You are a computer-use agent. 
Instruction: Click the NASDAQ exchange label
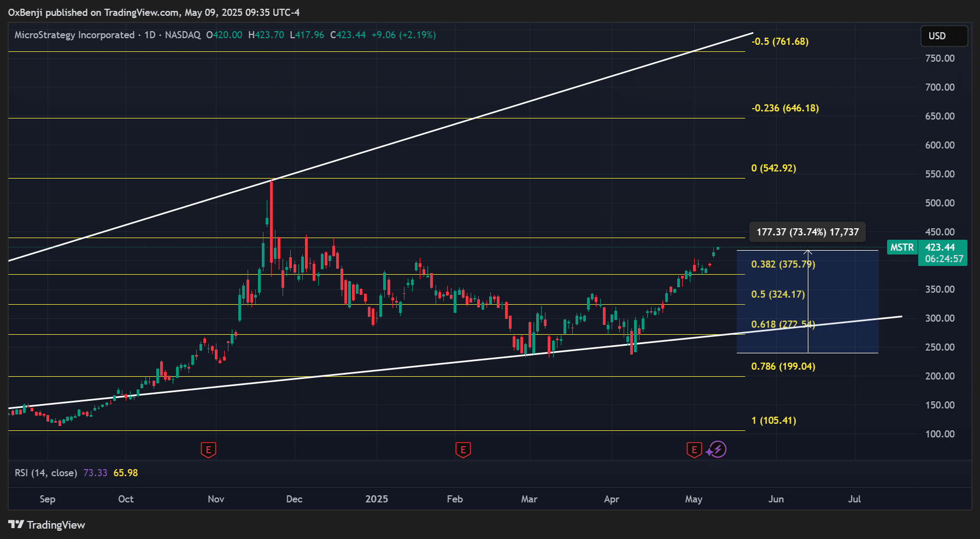click(183, 35)
